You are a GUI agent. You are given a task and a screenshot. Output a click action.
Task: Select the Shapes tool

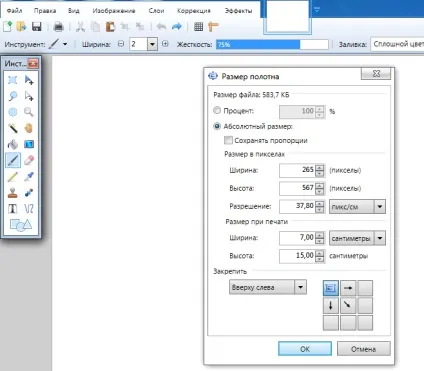pos(21,225)
